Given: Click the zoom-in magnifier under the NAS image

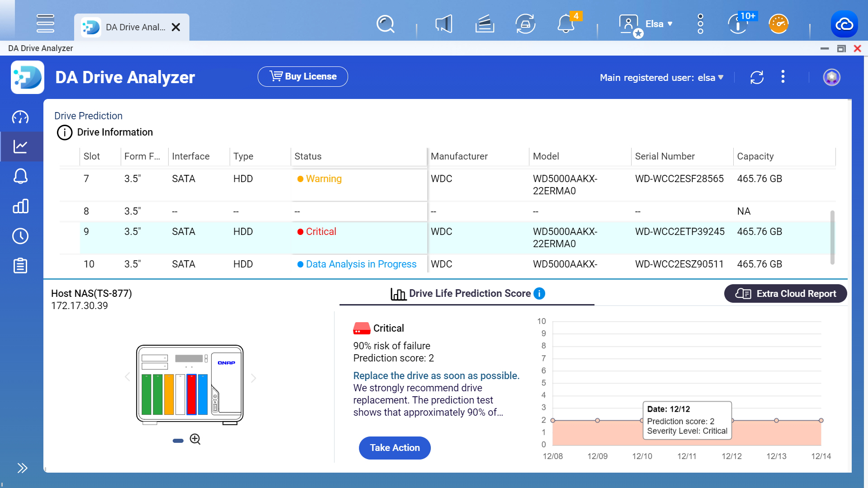Looking at the screenshot, I should (195, 439).
